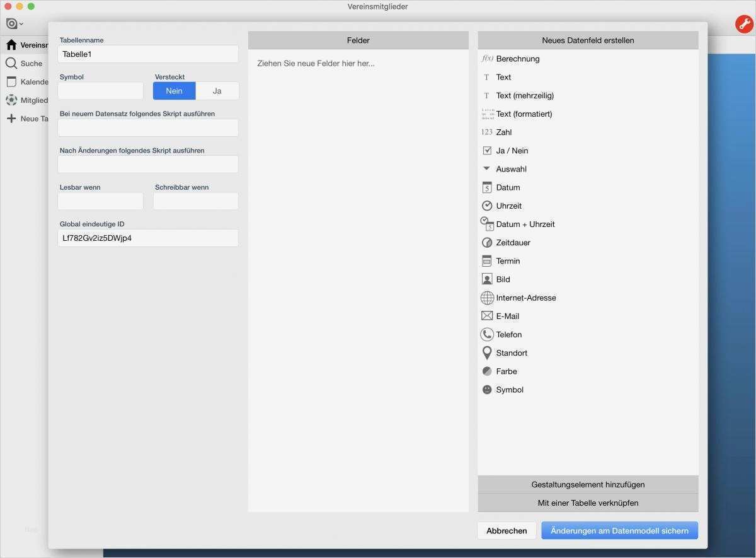
Task: Choose the Internet-Adresse field type
Action: click(x=525, y=298)
